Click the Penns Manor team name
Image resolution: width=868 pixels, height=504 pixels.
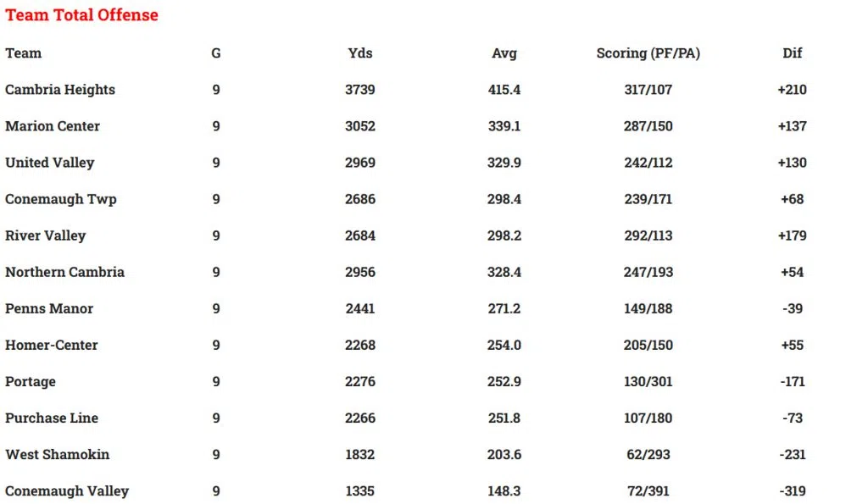49,308
